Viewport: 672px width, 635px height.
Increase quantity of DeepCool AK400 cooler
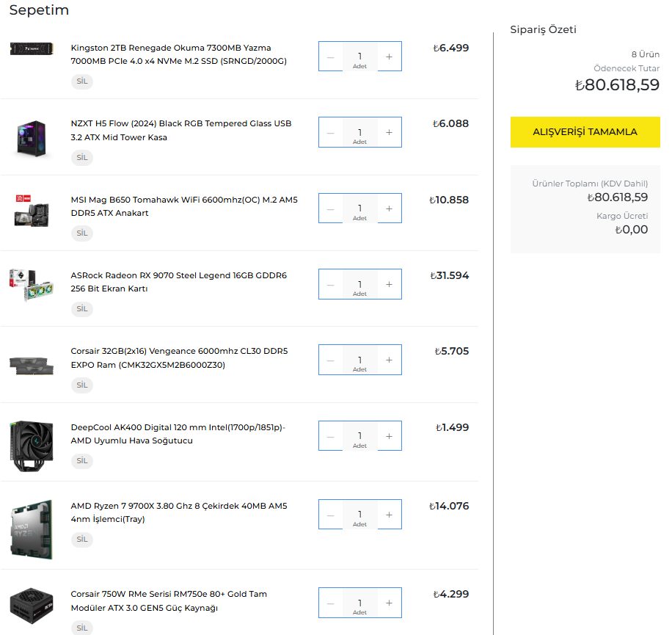tap(389, 436)
